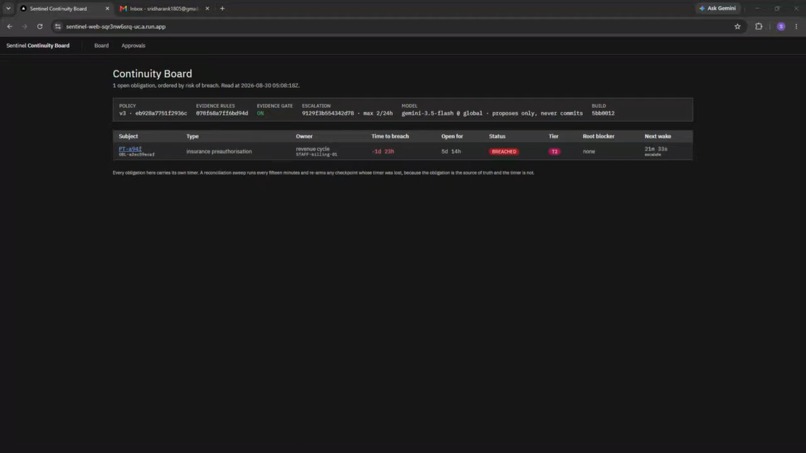Click the evidence gate ON value
The image size is (806, 453).
pyautogui.click(x=260, y=113)
